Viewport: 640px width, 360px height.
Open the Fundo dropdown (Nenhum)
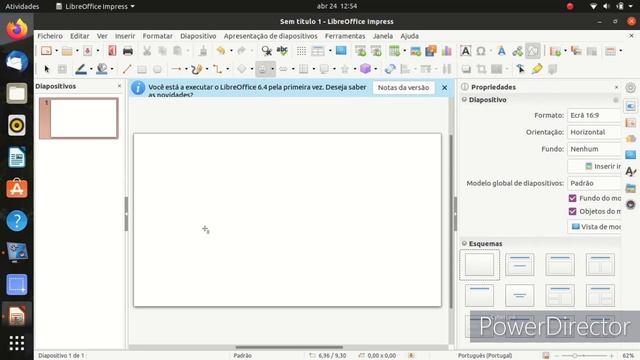(x=594, y=149)
